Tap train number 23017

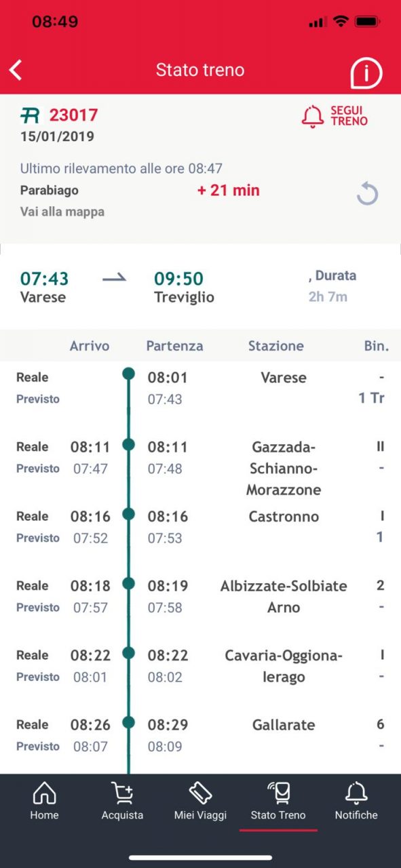click(x=73, y=115)
